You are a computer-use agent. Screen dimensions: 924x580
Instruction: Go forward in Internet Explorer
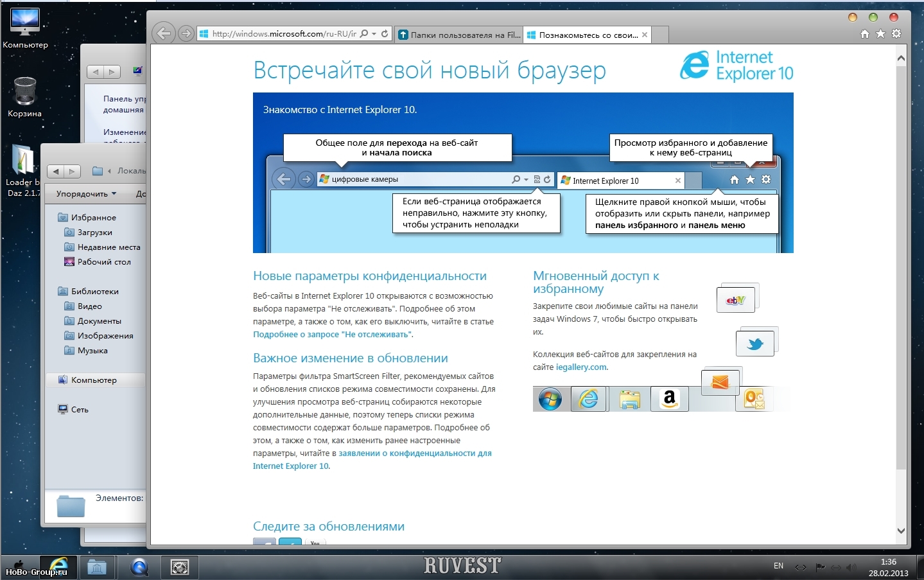186,33
